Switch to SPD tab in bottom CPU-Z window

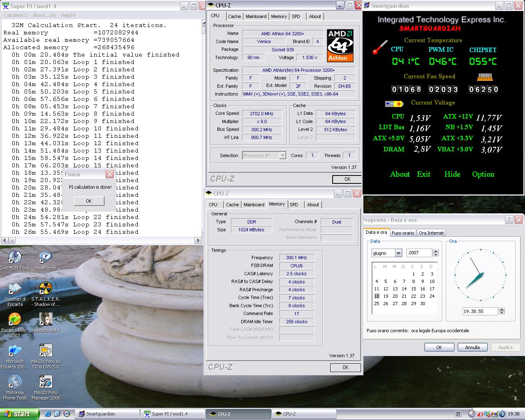pyautogui.click(x=294, y=205)
